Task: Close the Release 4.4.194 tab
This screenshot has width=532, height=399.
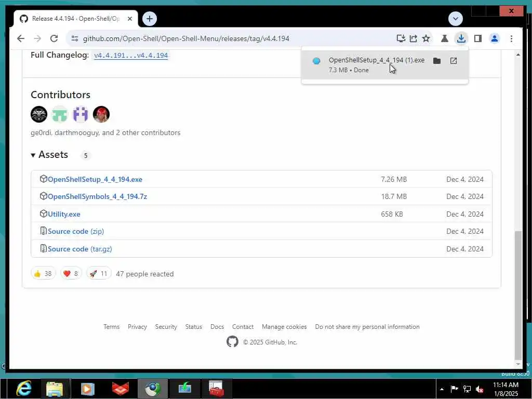Action: click(129, 19)
